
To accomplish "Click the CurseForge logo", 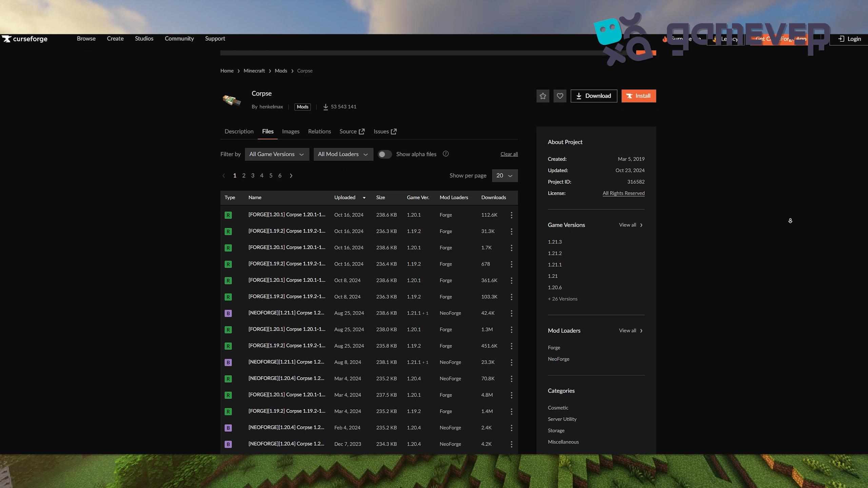I will (25, 39).
